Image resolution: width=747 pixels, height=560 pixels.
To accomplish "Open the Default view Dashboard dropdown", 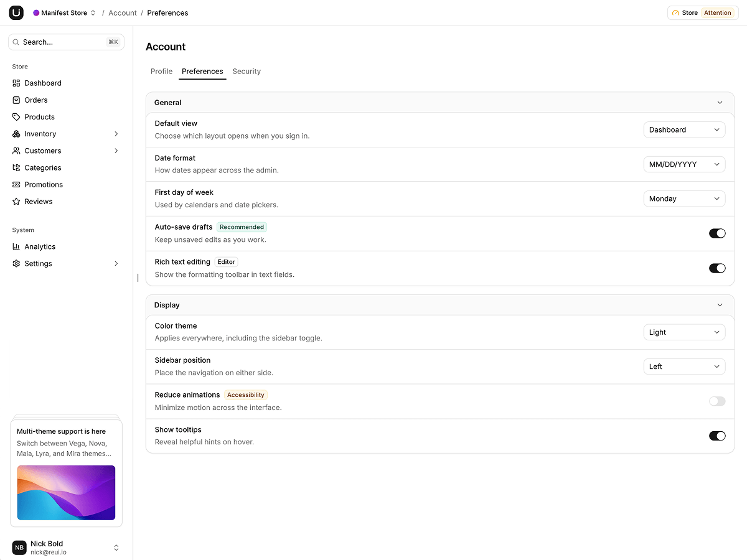I will point(684,129).
